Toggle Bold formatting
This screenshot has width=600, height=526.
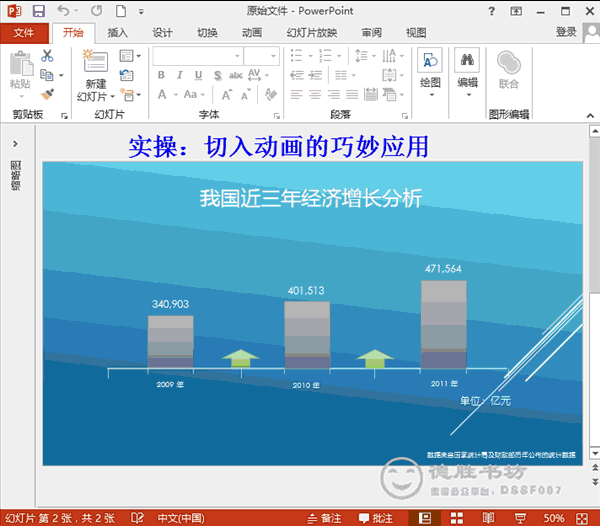[161, 75]
